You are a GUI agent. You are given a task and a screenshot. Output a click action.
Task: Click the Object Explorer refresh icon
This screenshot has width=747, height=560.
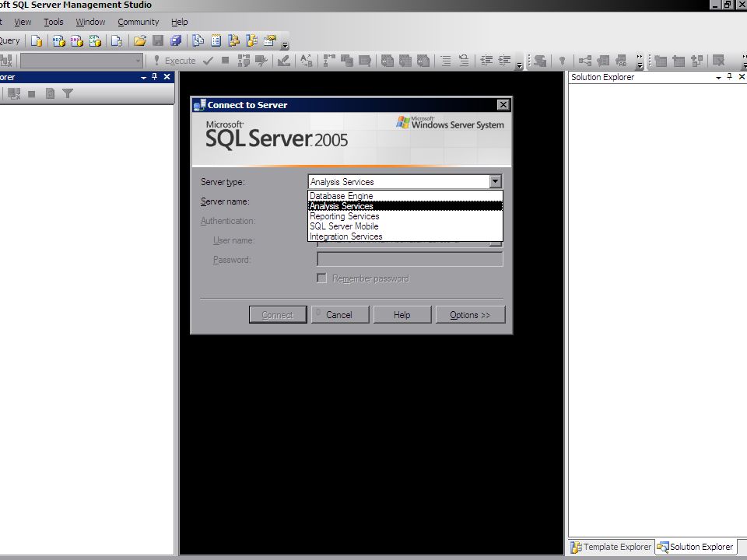(x=50, y=94)
